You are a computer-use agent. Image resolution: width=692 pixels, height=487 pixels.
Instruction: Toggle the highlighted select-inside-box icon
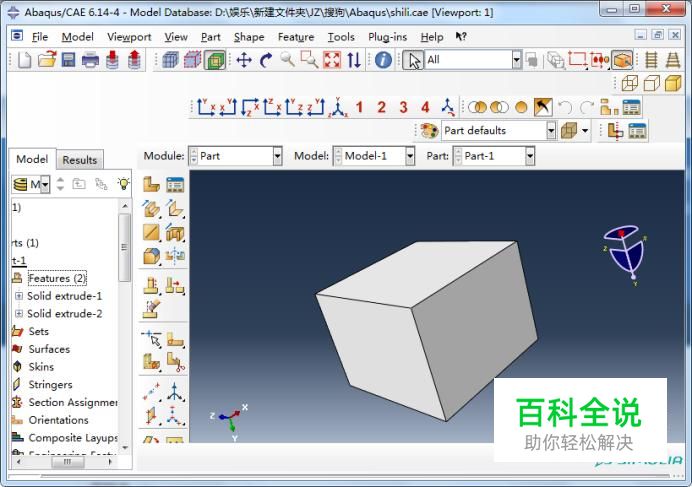[622, 60]
